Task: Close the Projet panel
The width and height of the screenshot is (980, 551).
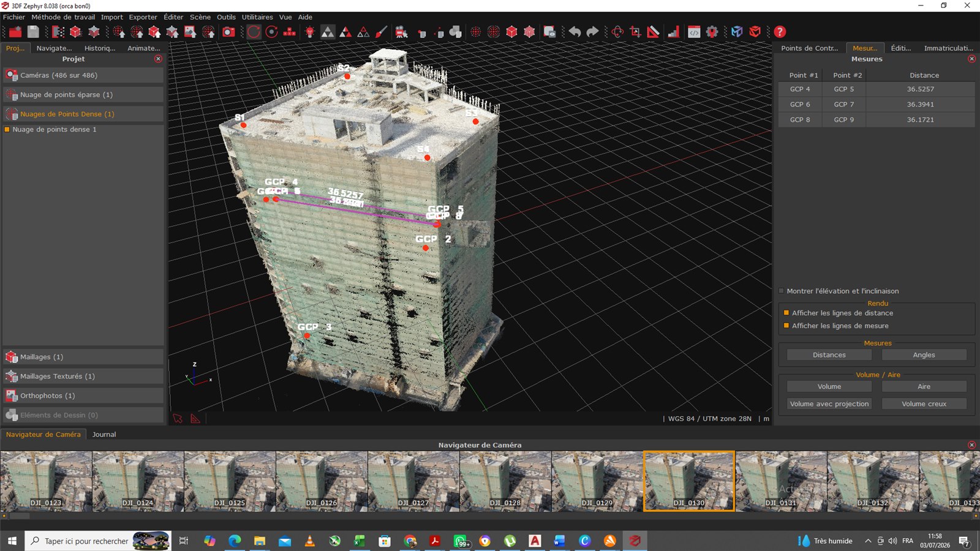Action: [x=158, y=59]
